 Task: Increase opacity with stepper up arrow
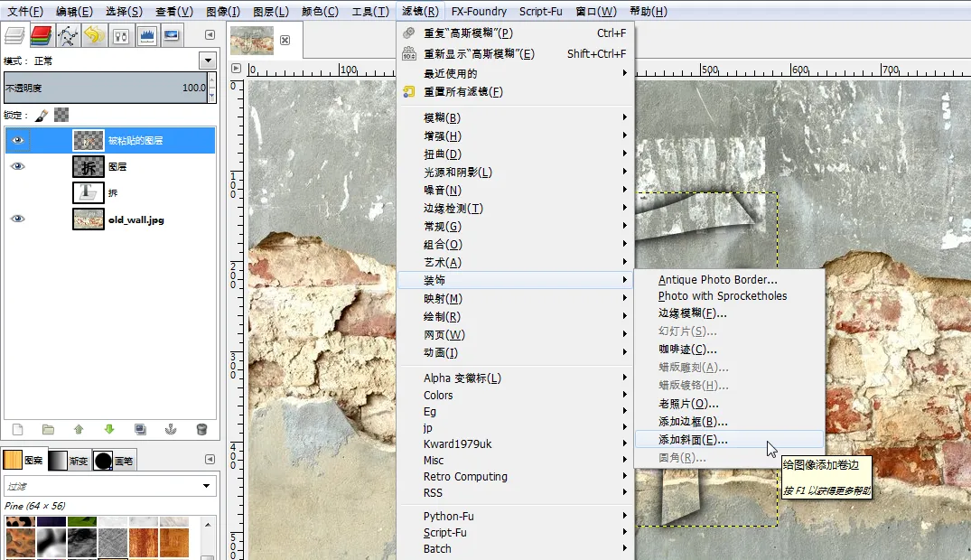212,80
